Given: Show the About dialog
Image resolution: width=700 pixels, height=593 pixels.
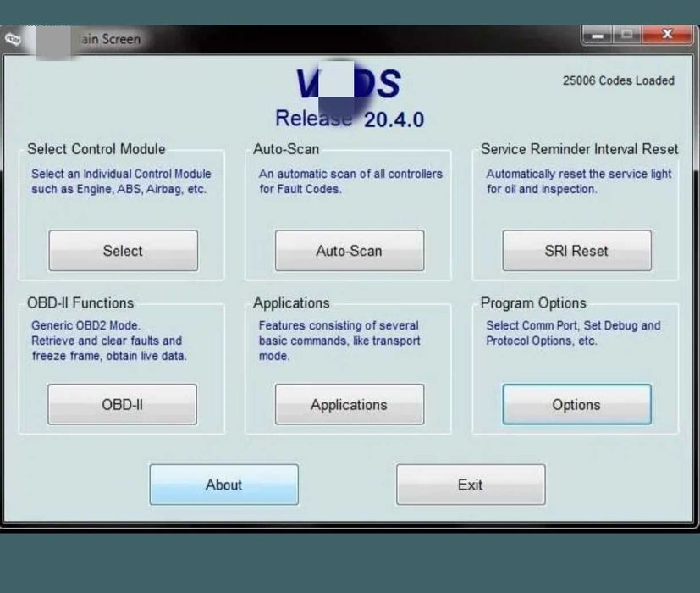Looking at the screenshot, I should point(224,485).
